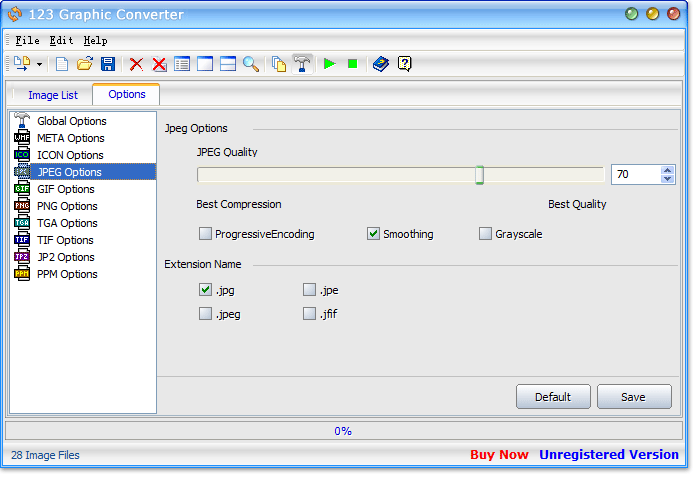Screen dimensions: 700x488
Task: Click the question mark about icon
Action: point(404,64)
